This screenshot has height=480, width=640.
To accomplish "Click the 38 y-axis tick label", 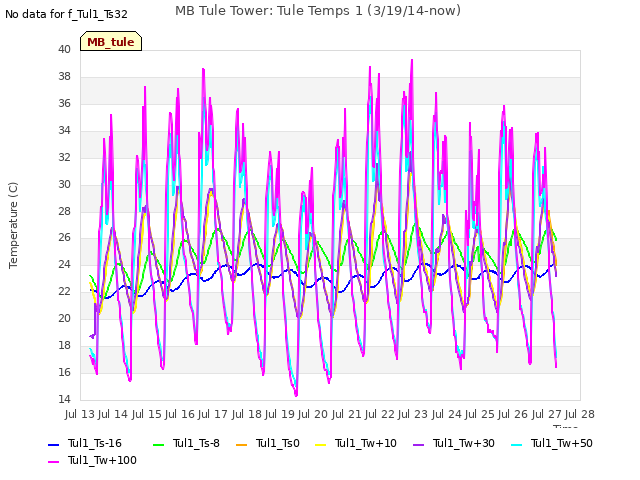I will tap(64, 76).
